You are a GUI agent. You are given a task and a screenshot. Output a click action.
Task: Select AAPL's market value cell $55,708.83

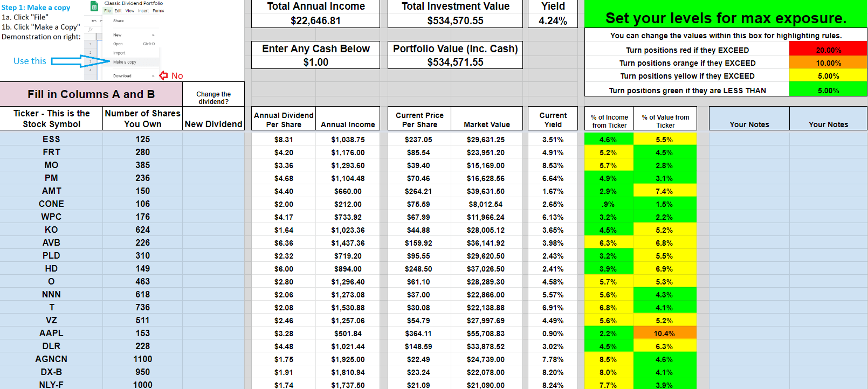click(x=487, y=334)
